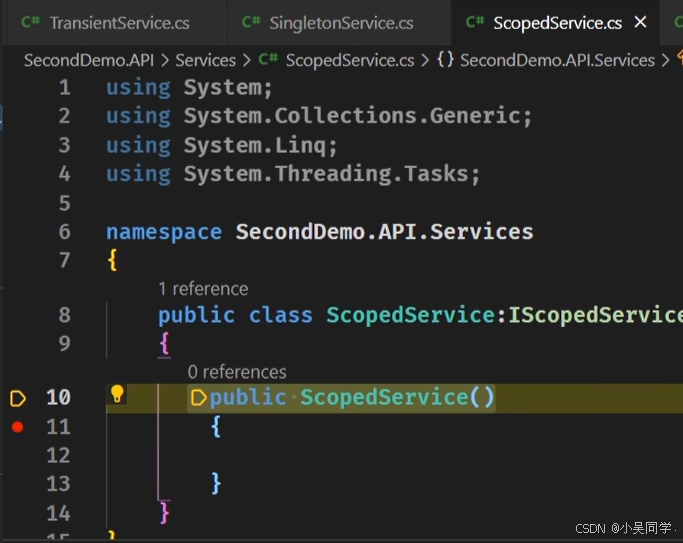Click the opening brace on line 7
The image size is (683, 543).
[x=112, y=260]
